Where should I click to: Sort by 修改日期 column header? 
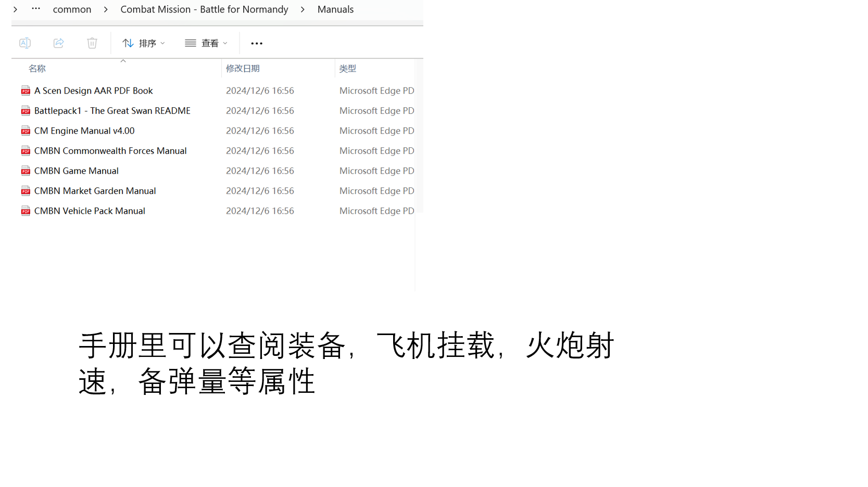(243, 69)
